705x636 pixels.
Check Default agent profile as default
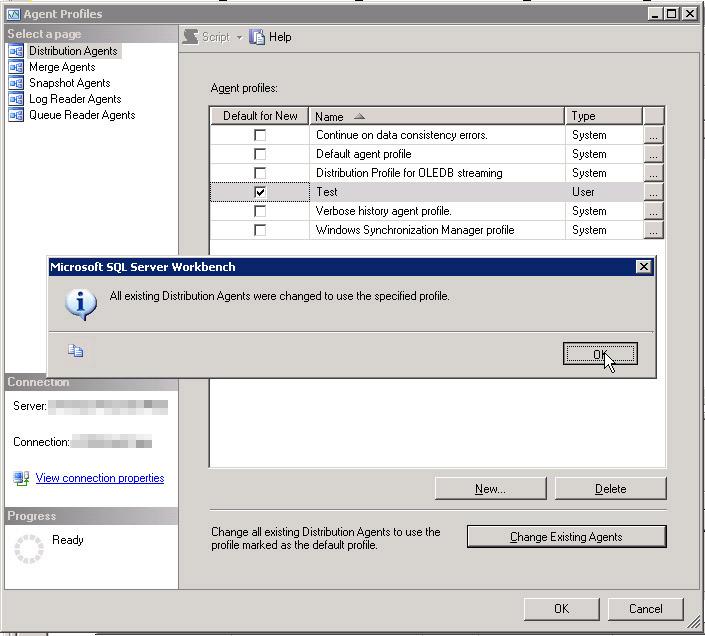(260, 154)
